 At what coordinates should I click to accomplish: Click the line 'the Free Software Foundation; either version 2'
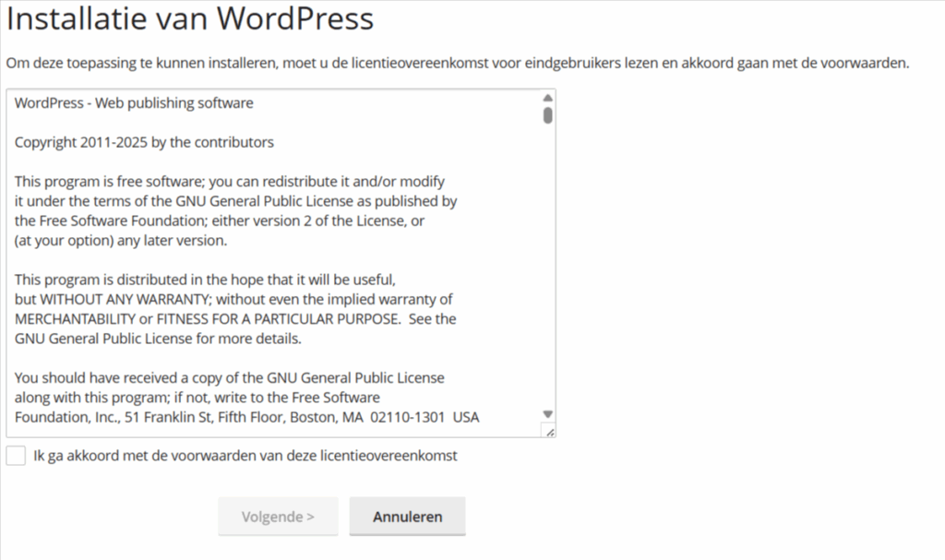tap(220, 220)
